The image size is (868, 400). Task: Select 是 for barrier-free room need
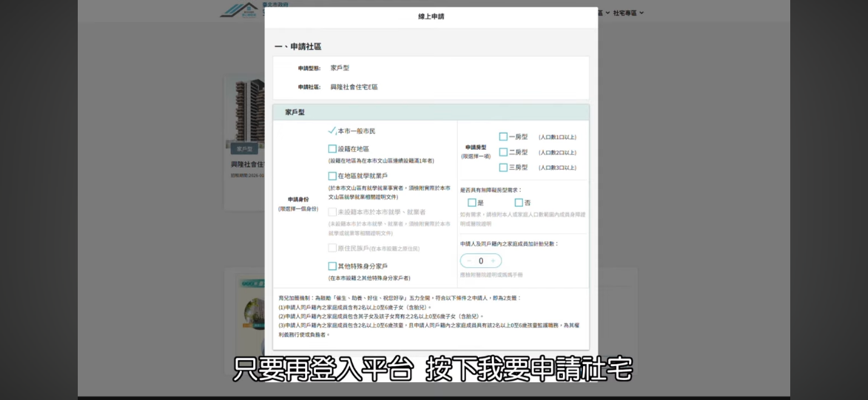(471, 203)
